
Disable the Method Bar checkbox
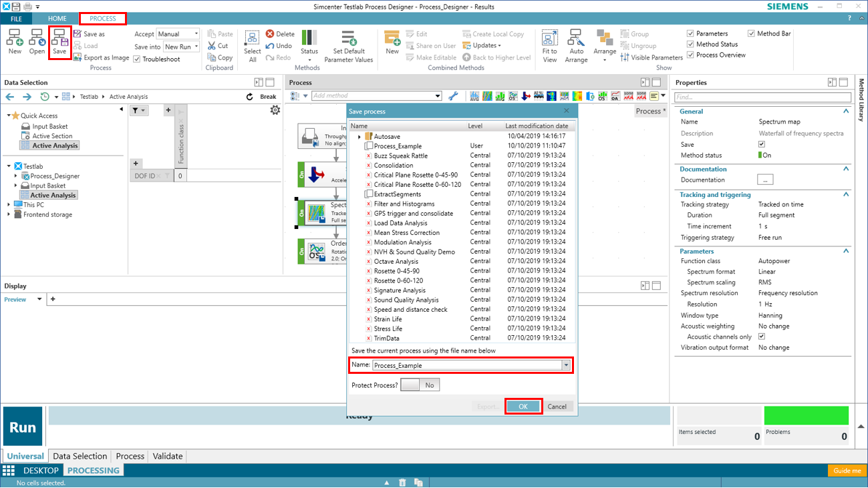point(752,33)
